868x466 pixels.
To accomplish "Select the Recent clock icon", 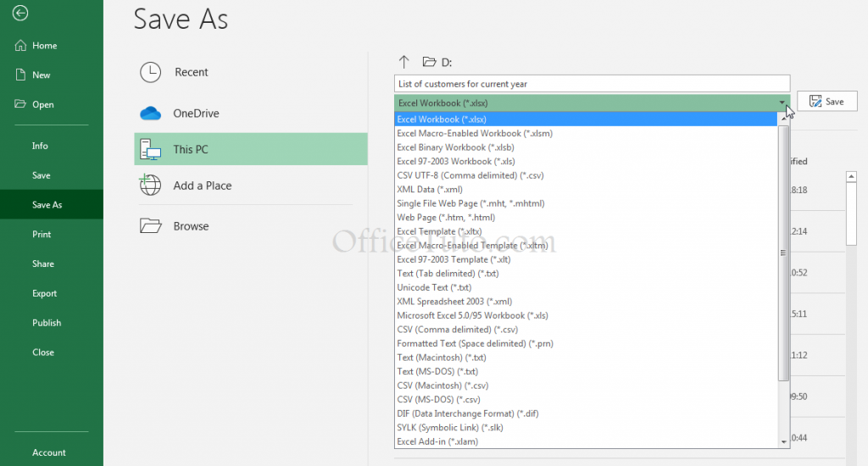I will (150, 73).
